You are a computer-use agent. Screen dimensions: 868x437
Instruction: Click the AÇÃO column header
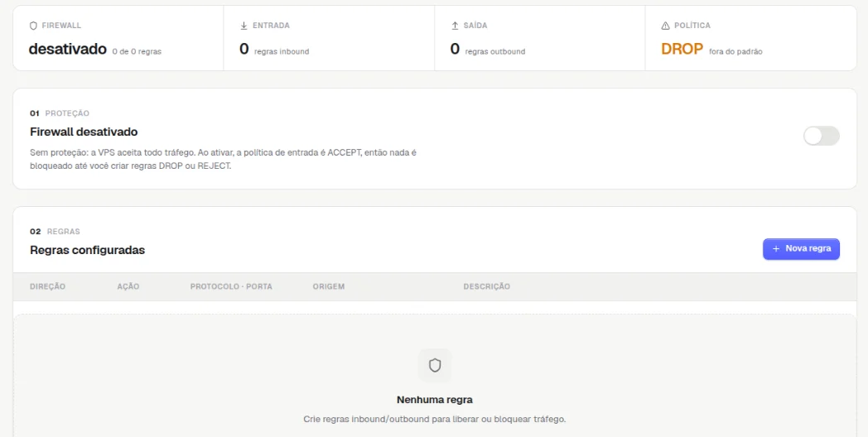(x=128, y=286)
